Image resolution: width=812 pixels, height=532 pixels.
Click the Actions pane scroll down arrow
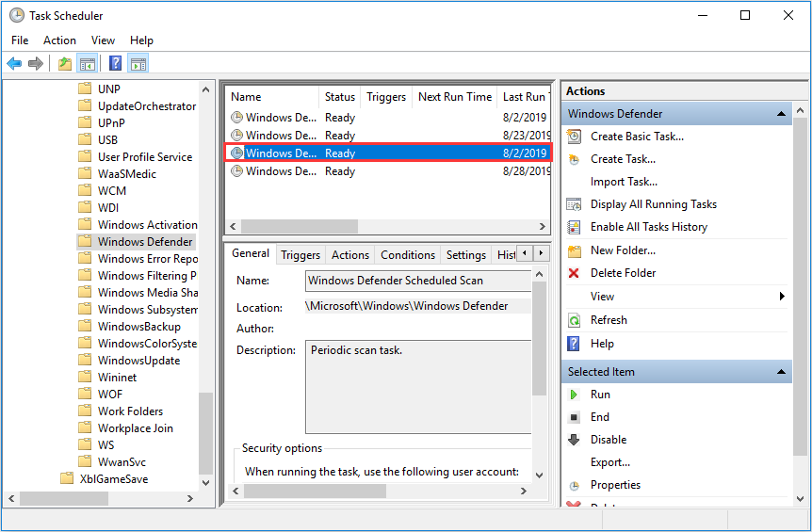click(x=800, y=499)
